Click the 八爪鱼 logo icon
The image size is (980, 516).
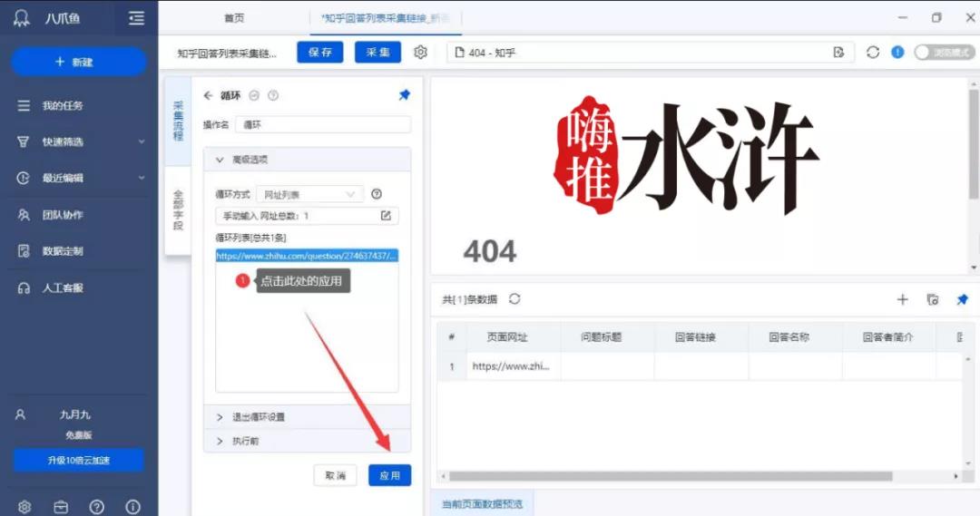[x=22, y=18]
